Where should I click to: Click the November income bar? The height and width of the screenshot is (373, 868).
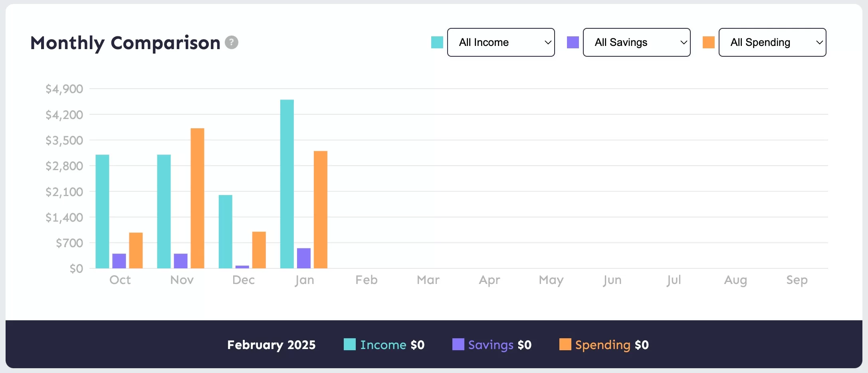click(164, 211)
